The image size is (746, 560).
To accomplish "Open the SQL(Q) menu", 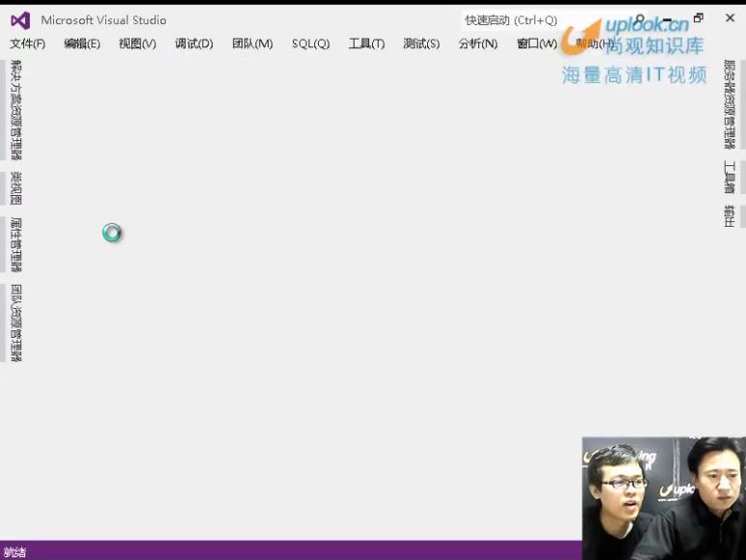I will (x=310, y=43).
